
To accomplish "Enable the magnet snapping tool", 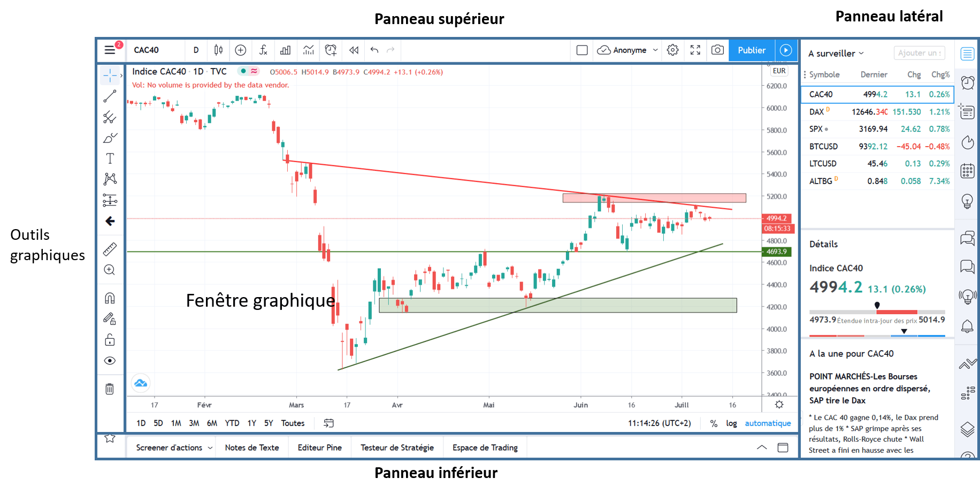I will click(x=110, y=298).
